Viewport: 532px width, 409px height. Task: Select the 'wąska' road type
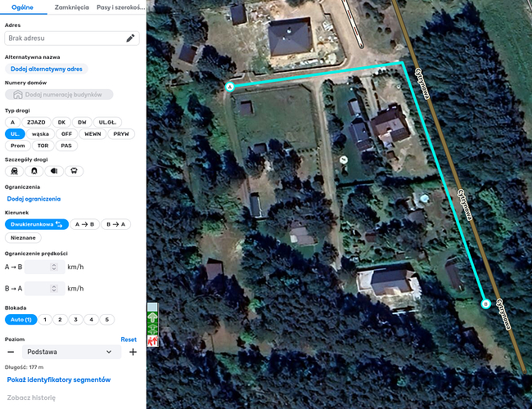point(40,134)
